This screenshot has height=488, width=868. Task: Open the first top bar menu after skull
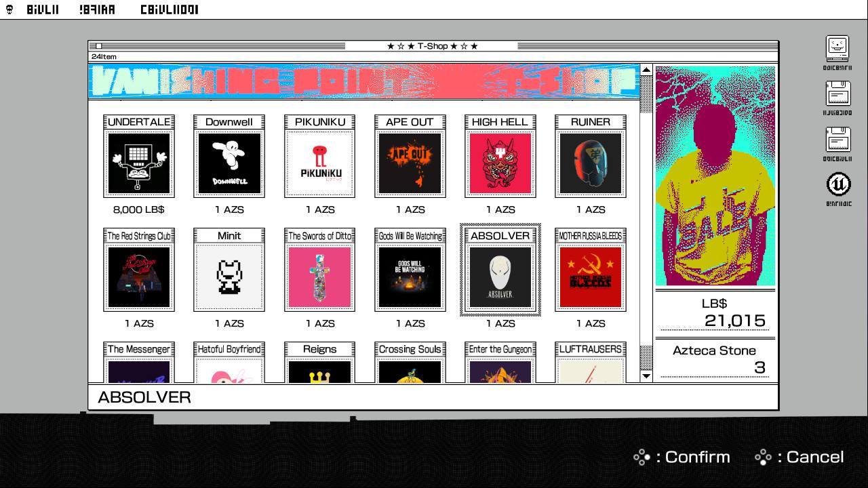pos(43,9)
